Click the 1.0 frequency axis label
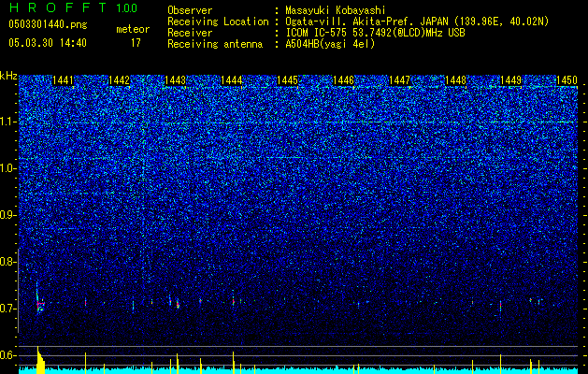 [x=7, y=168]
